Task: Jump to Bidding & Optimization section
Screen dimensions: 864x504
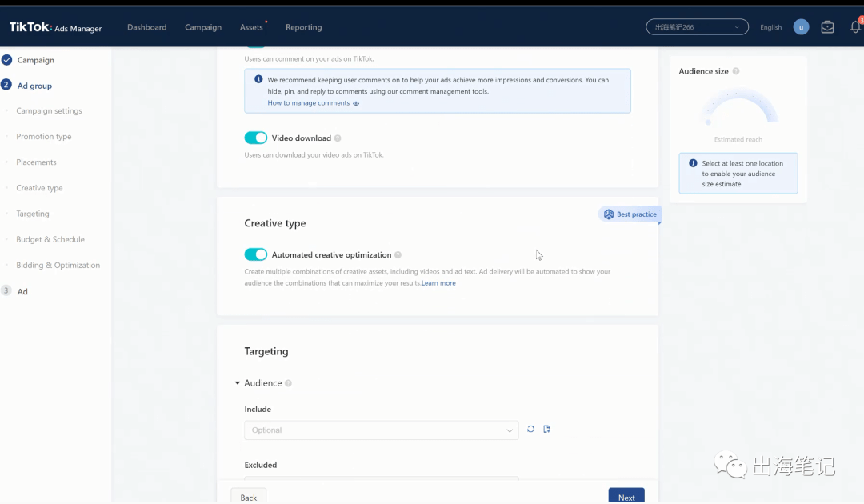Action: coord(58,265)
